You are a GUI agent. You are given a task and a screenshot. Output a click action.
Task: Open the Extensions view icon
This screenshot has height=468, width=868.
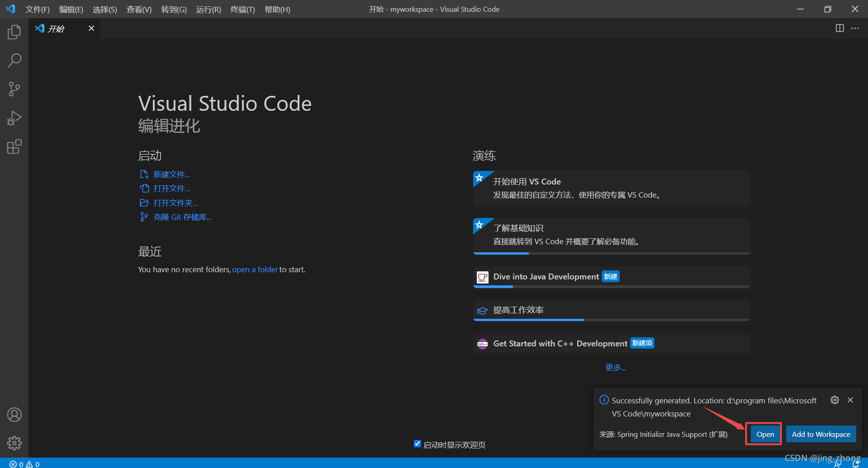pos(14,147)
